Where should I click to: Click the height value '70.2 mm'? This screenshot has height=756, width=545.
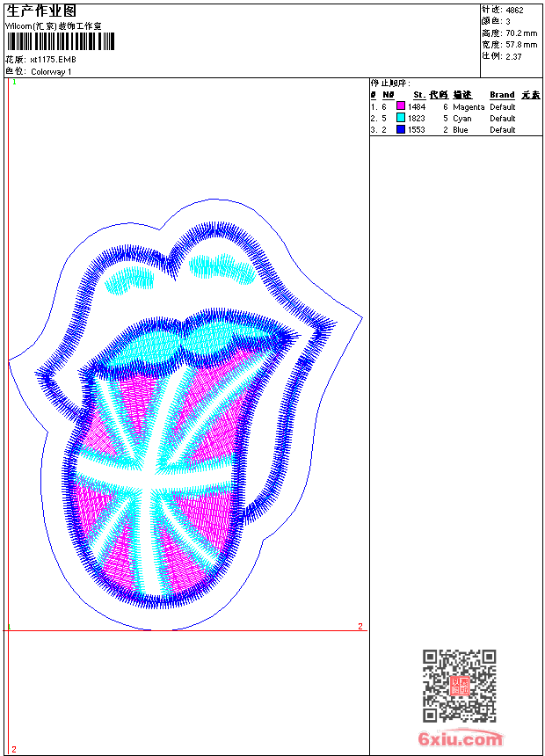click(521, 33)
